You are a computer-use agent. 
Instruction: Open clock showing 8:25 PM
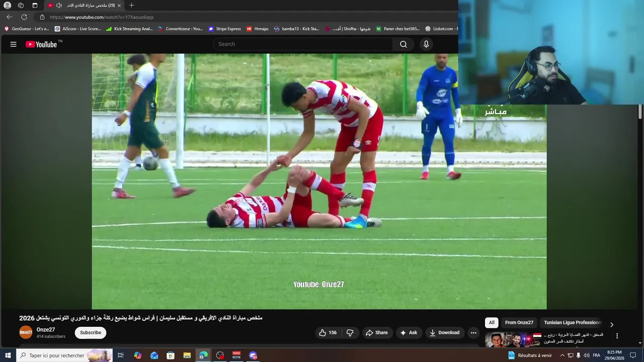coord(614,355)
